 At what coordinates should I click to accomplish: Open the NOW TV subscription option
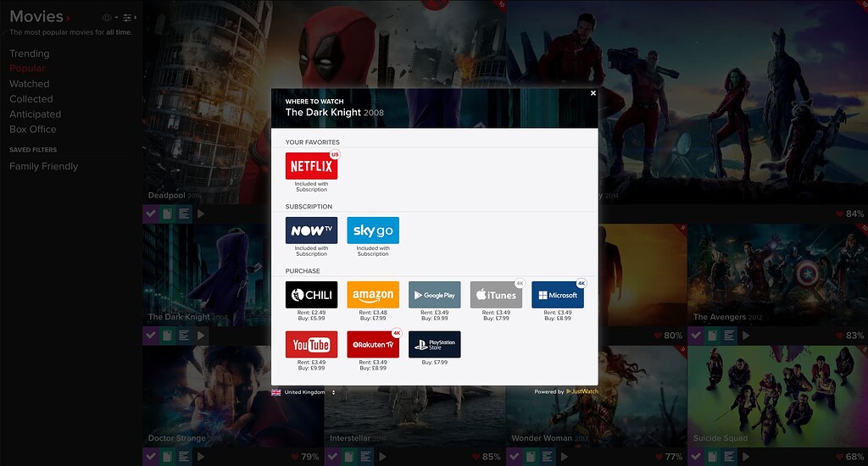point(311,230)
